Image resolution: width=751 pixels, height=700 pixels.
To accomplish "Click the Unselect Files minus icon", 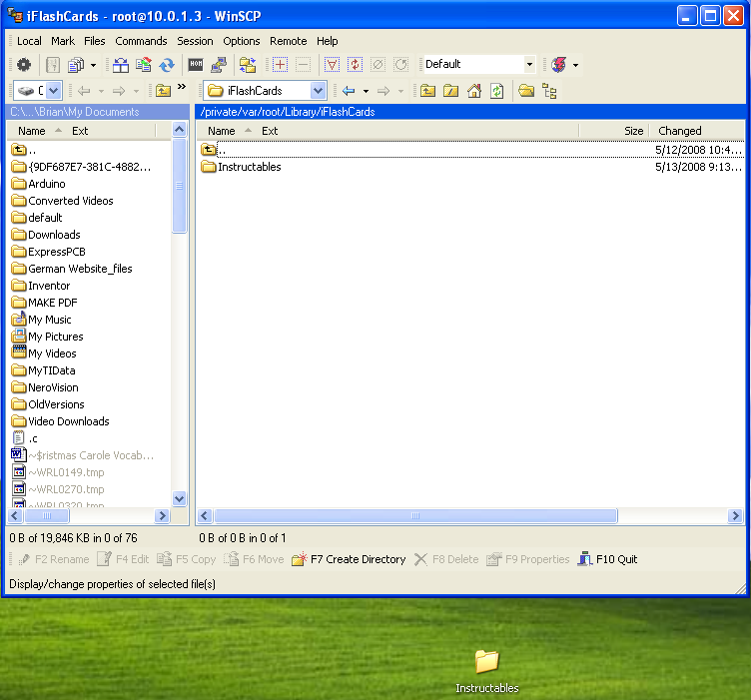I will [304, 64].
